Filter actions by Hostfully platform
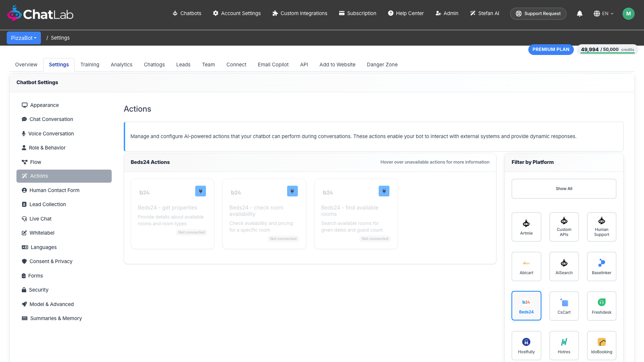The width and height of the screenshot is (644, 362). tap(526, 346)
